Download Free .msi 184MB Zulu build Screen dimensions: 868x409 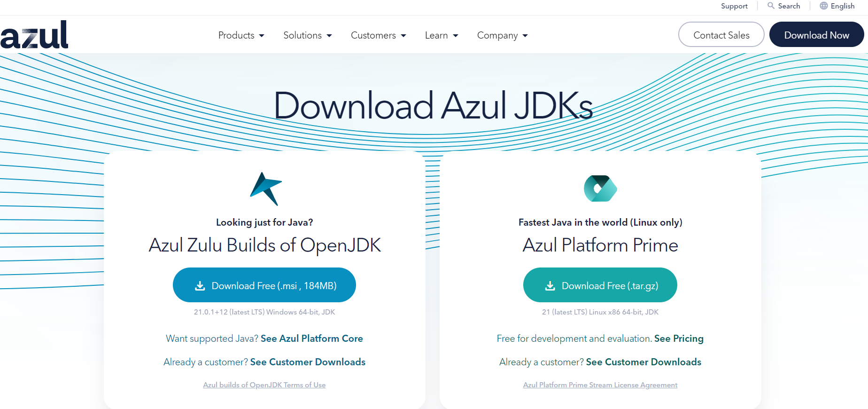point(264,285)
